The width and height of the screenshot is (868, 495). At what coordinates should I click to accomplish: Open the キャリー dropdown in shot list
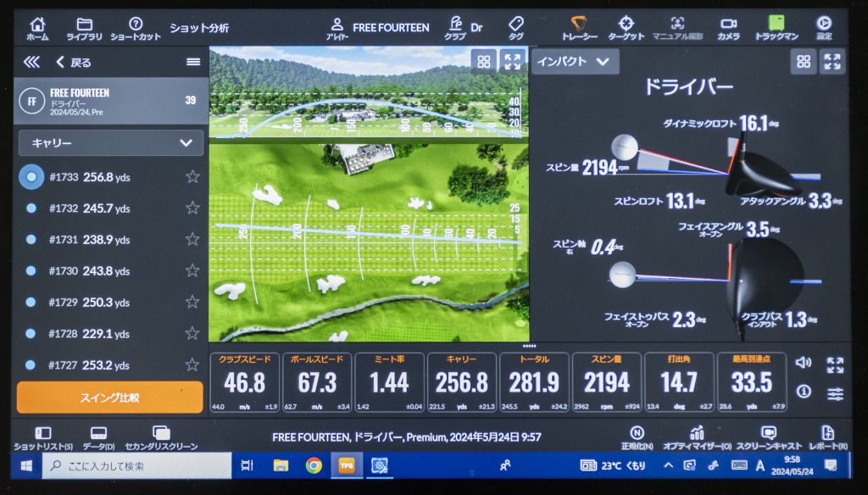[x=111, y=143]
